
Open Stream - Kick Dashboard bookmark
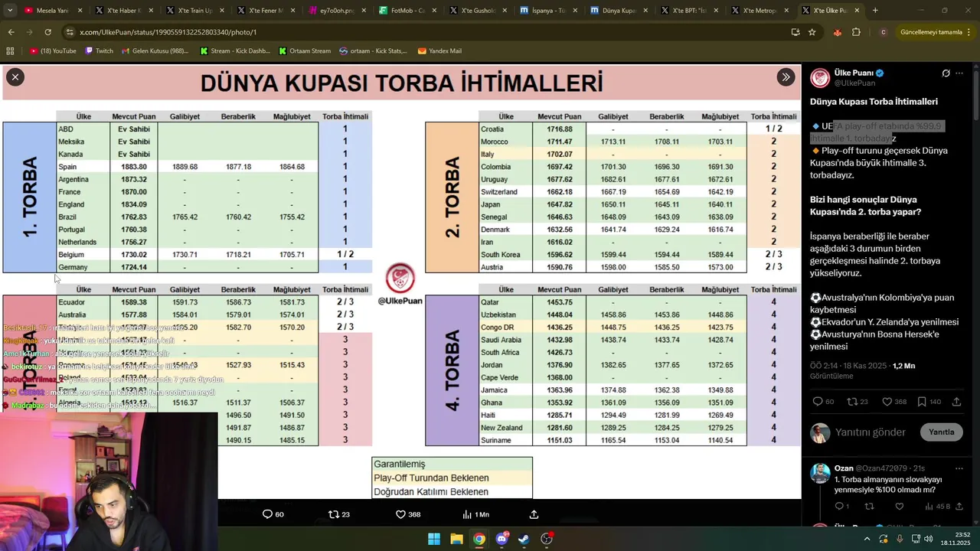[x=235, y=51]
